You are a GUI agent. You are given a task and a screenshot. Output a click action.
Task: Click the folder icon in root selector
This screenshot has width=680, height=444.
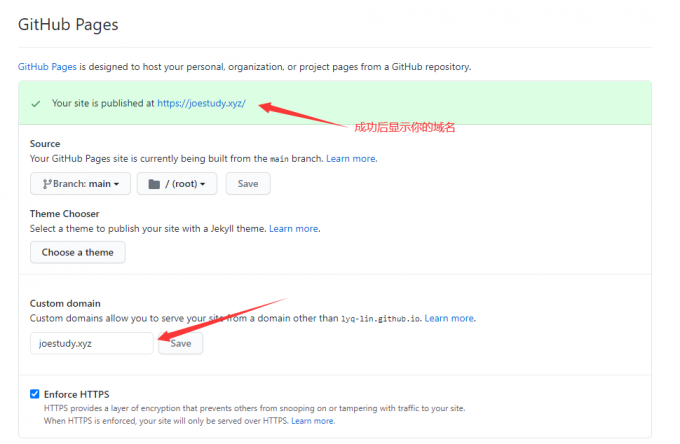[154, 184]
